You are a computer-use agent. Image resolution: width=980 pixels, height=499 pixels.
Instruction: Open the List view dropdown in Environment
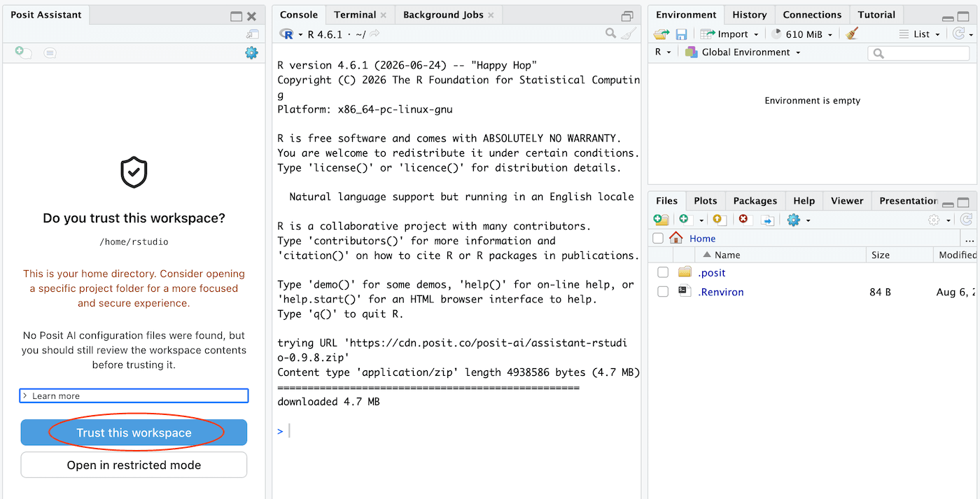click(921, 34)
